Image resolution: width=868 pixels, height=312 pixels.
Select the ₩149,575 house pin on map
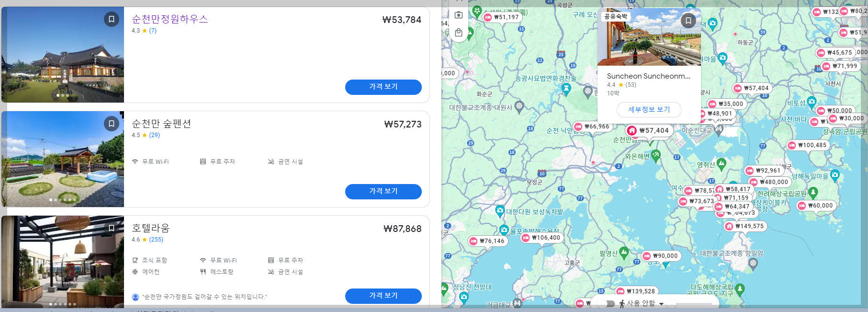coord(745,226)
